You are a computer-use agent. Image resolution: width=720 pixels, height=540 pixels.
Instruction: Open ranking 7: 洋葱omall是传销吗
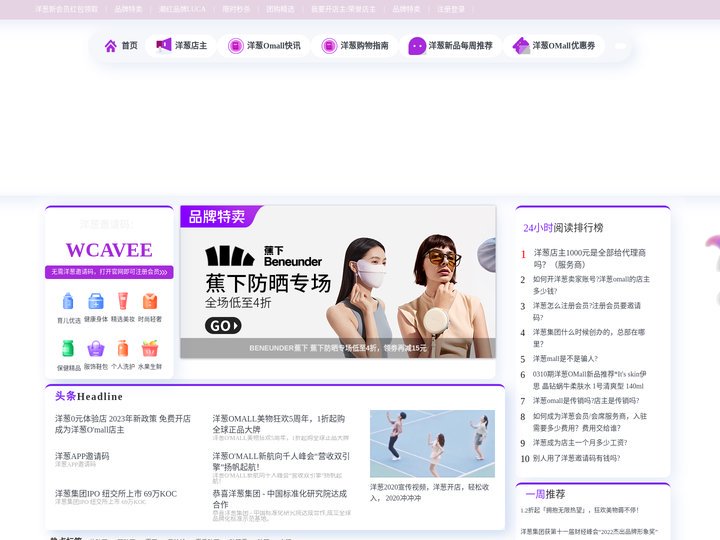tap(586, 401)
